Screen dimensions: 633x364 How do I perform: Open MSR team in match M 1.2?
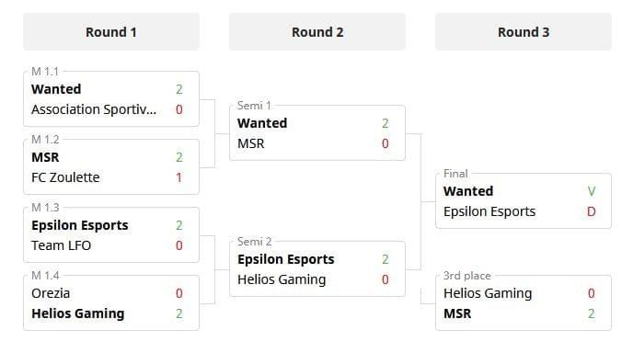pos(45,157)
